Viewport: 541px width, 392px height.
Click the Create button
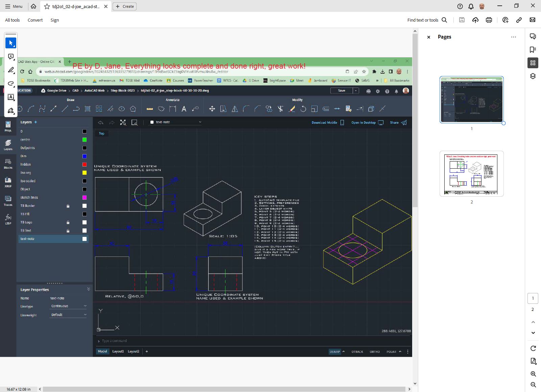[124, 6]
